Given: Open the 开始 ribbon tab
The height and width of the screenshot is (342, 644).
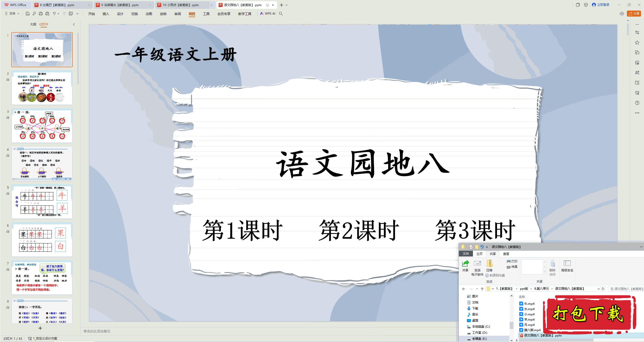Looking at the screenshot, I should point(92,14).
